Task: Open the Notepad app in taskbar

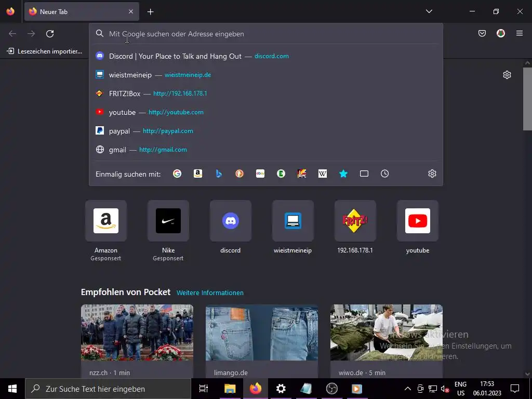Action: click(x=306, y=389)
